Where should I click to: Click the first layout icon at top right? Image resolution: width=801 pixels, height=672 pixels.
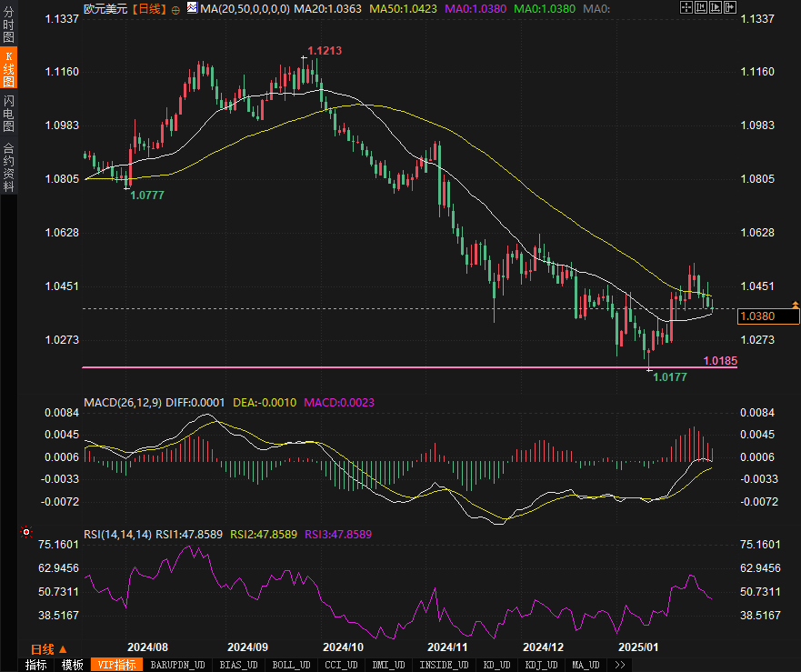[686, 8]
